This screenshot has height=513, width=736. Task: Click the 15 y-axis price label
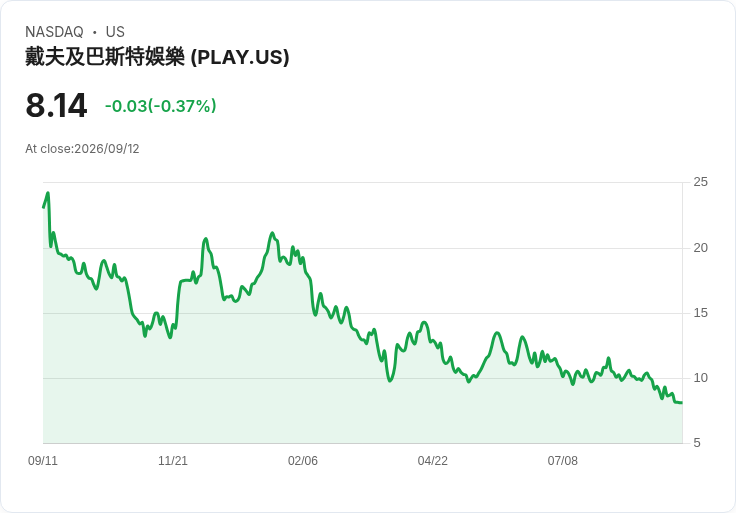point(700,313)
